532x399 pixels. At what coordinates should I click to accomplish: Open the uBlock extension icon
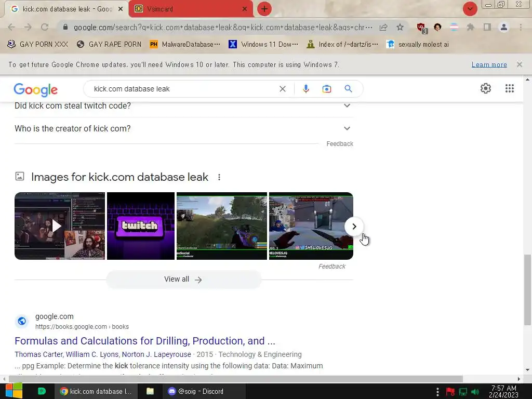(422, 28)
